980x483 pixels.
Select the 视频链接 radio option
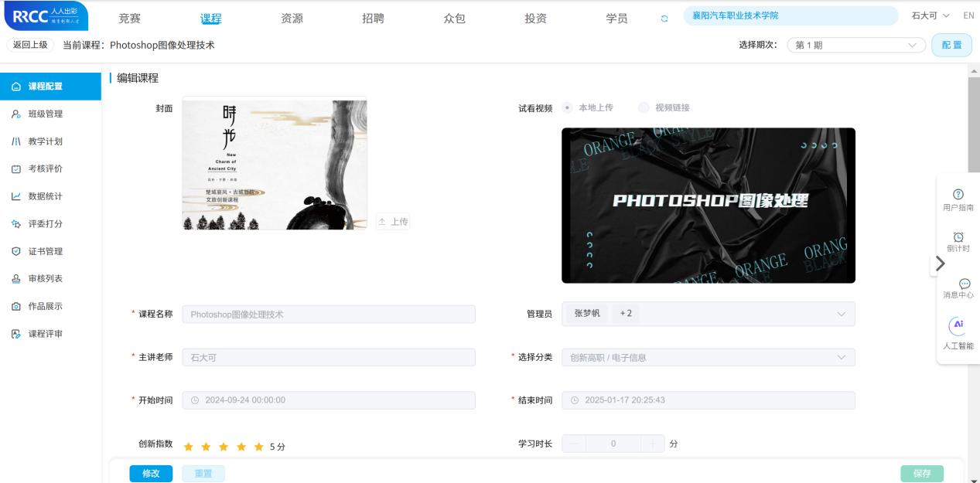pos(644,107)
